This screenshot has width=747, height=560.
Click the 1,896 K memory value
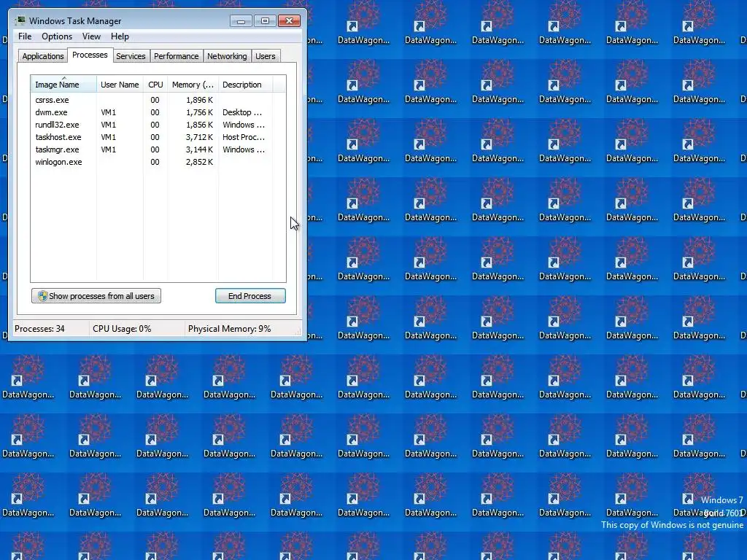[199, 100]
